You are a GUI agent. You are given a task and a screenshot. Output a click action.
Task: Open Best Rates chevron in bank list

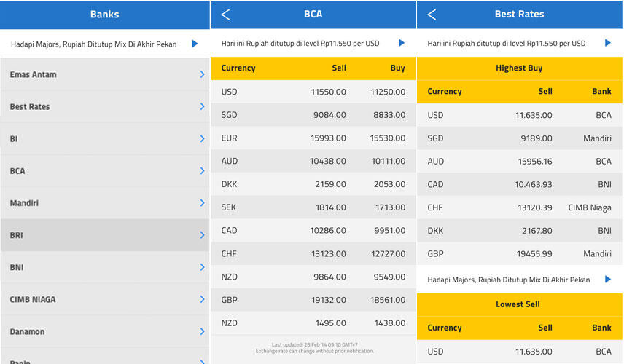click(x=202, y=106)
